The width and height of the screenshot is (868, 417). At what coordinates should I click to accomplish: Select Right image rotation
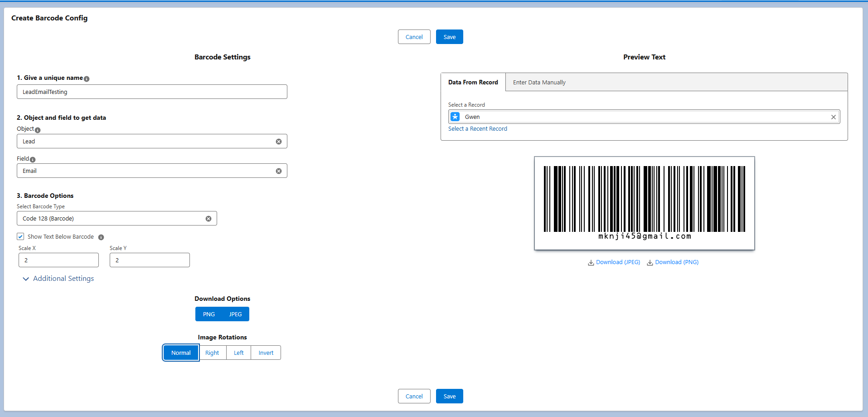[212, 353]
